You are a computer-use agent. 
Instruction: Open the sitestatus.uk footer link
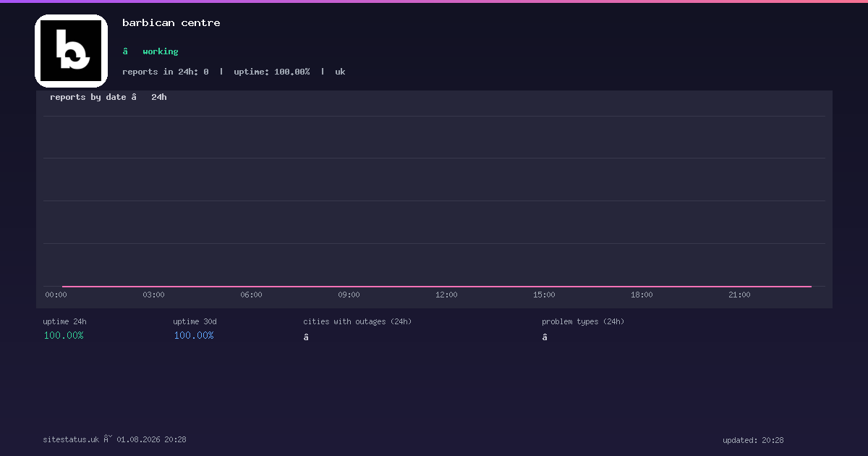[x=71, y=439]
